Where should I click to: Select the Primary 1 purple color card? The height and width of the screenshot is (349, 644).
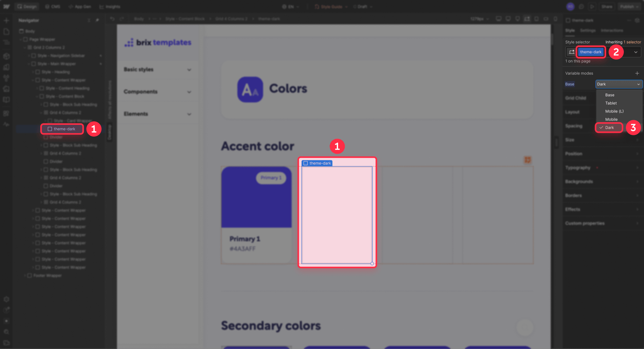click(x=257, y=197)
